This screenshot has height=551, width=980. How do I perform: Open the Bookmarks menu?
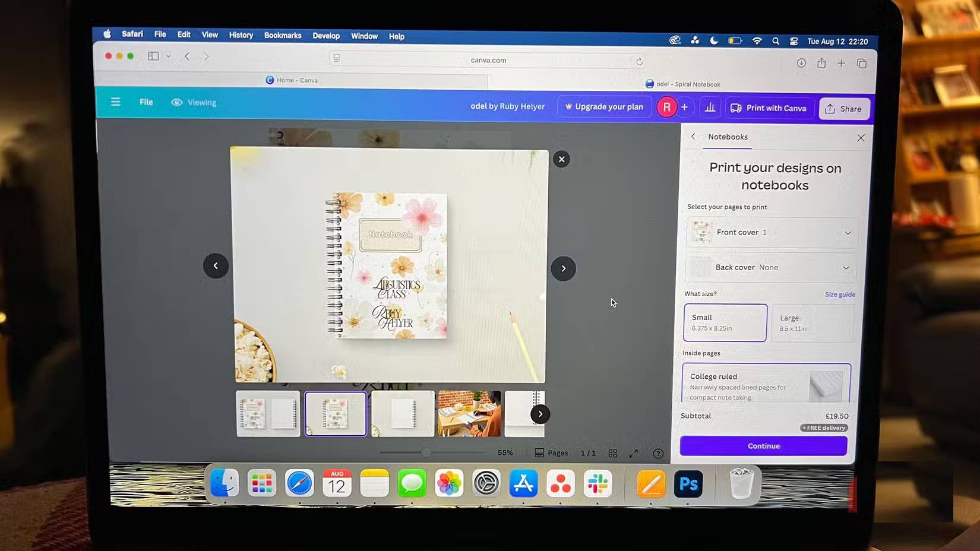click(x=283, y=36)
